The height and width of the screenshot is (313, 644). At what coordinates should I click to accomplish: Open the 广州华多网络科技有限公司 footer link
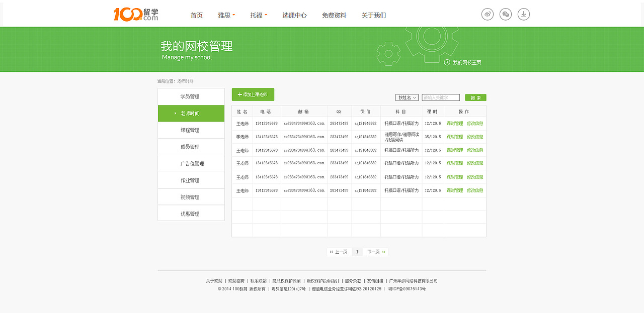[414, 281]
